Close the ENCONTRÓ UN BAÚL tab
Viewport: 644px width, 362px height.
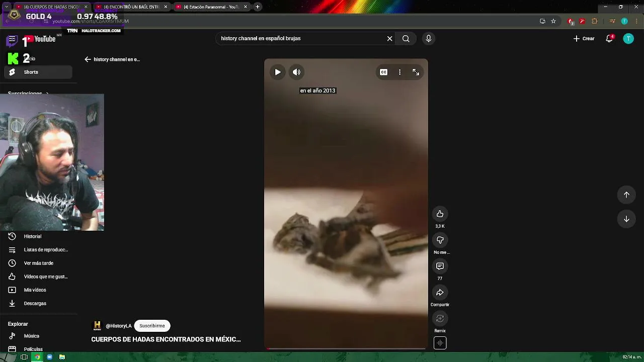[x=166, y=7]
